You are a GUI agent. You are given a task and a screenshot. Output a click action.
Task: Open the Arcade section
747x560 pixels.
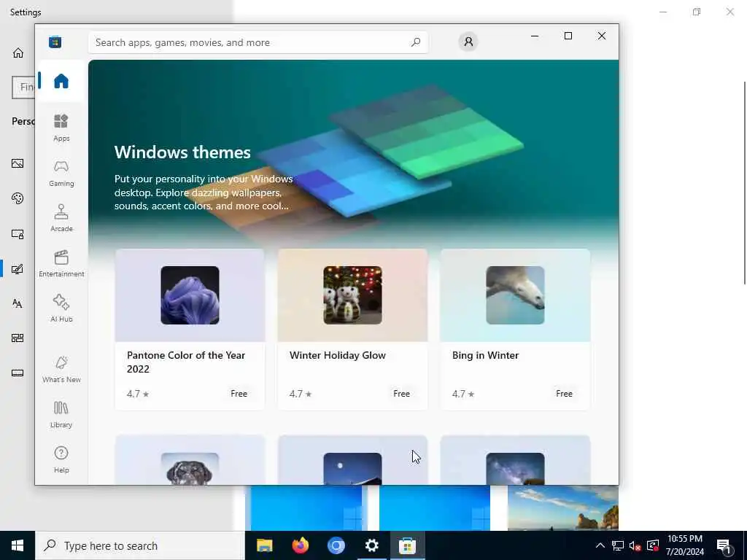coord(61,218)
